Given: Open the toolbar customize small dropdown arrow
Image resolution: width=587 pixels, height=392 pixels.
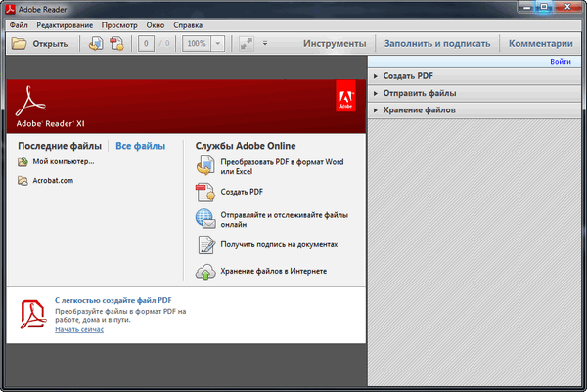Looking at the screenshot, I should tap(265, 44).
